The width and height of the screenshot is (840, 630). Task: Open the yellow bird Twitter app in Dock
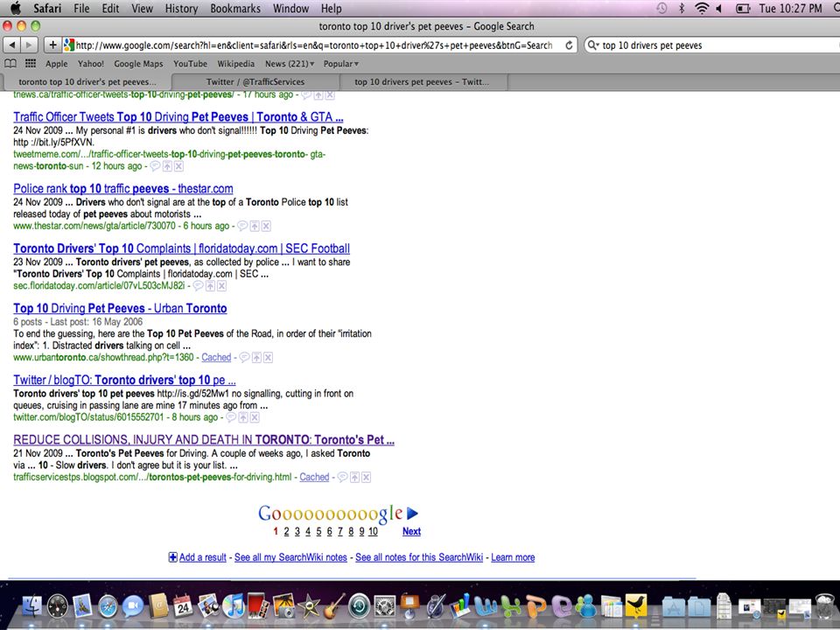(636, 605)
